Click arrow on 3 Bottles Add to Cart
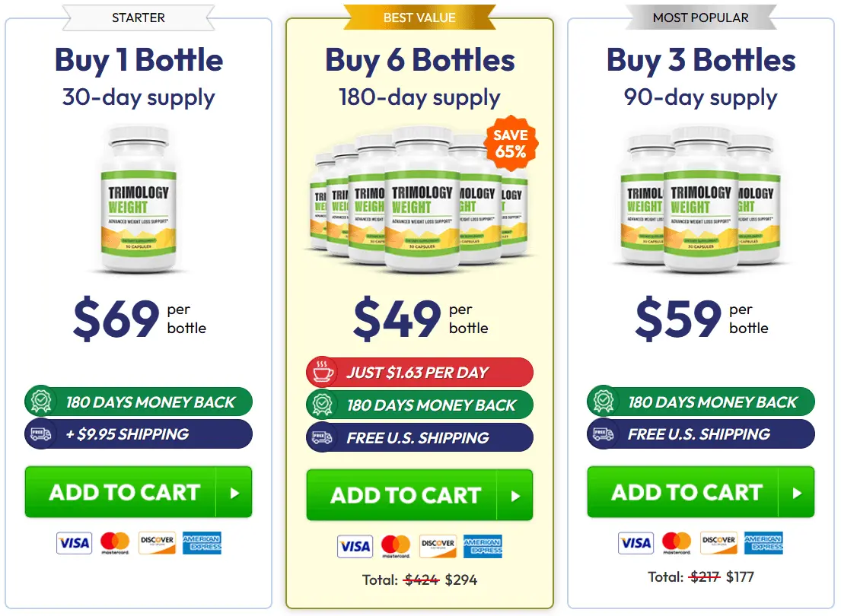Viewport: 841px width, 616px height. [797, 493]
